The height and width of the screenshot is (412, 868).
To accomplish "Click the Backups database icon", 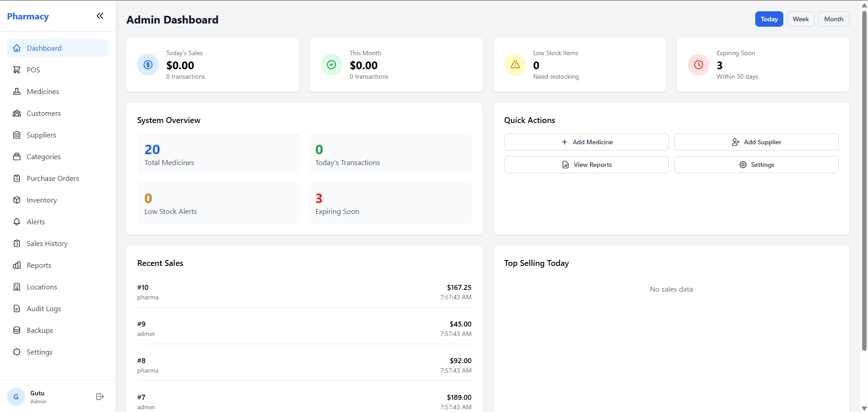I will coord(17,330).
